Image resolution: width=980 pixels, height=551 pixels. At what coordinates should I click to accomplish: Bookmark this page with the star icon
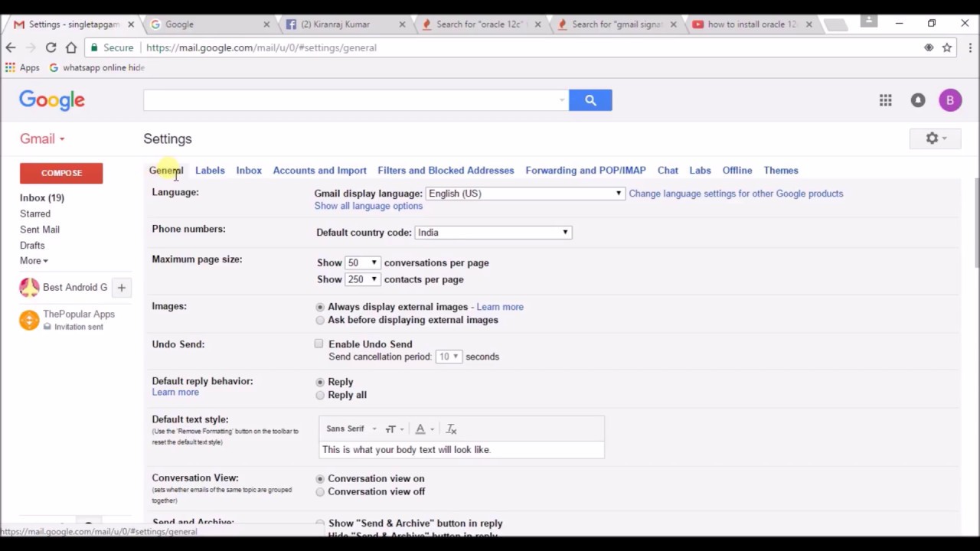click(x=947, y=47)
